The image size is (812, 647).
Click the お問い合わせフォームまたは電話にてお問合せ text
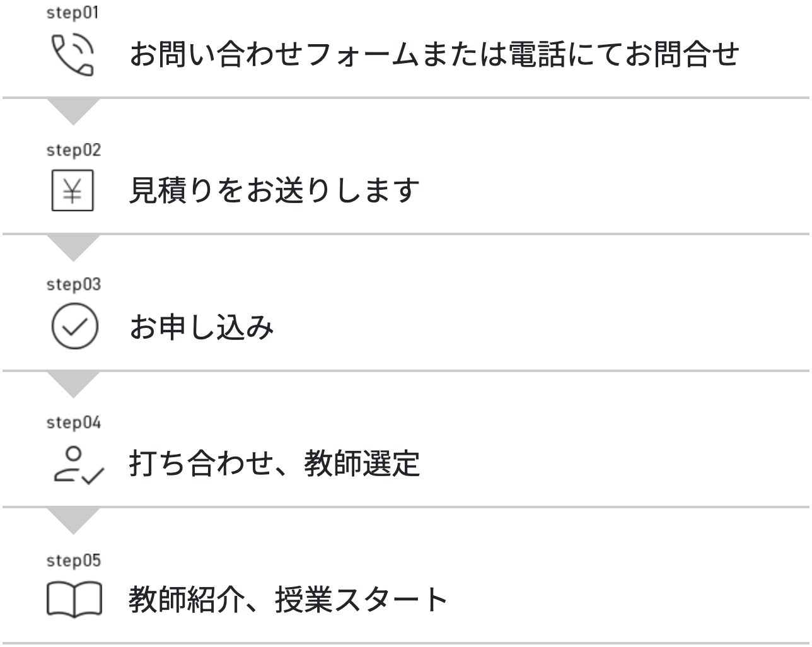[434, 54]
